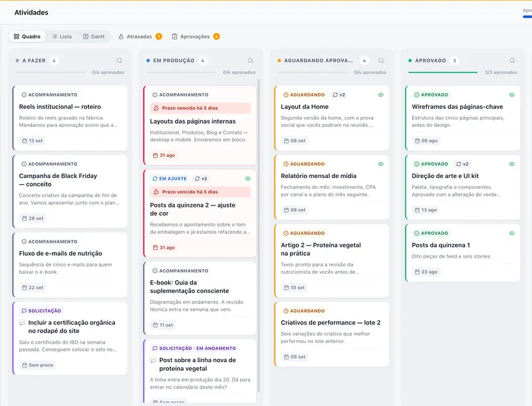Click the 22 set date on Fluxo de e-mails
This screenshot has width=532, height=406.
33,287
